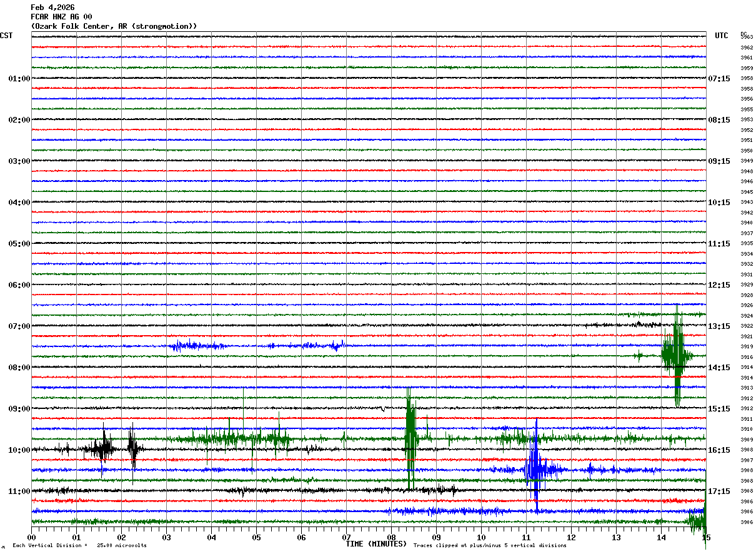Click the '03' minute tick label on the bottom axis
This screenshot has height=554, width=756.
tap(167, 537)
